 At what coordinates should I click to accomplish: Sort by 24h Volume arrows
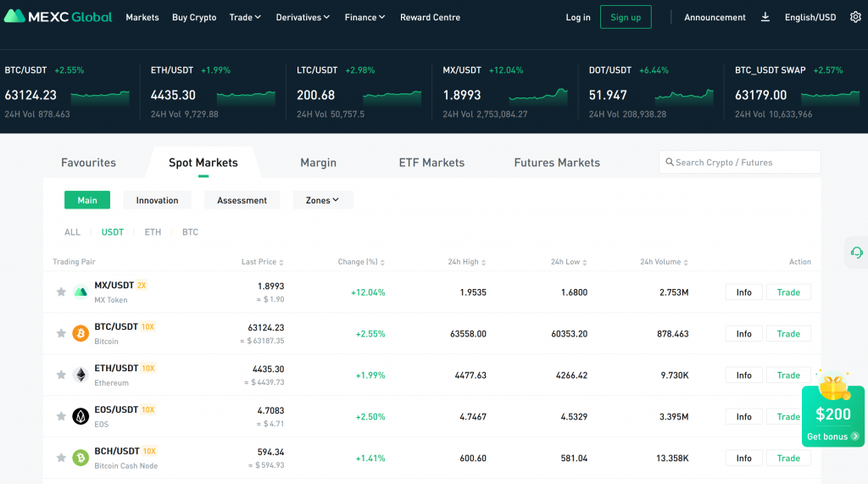(686, 263)
